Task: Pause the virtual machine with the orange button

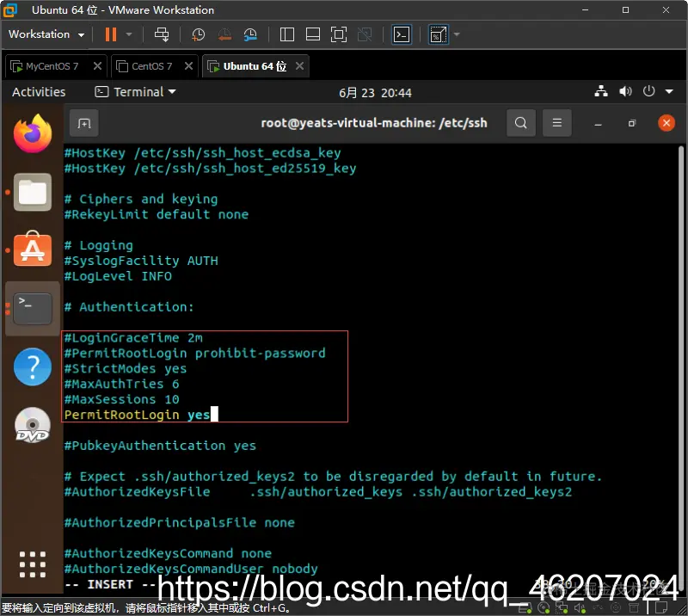Action: (111, 34)
